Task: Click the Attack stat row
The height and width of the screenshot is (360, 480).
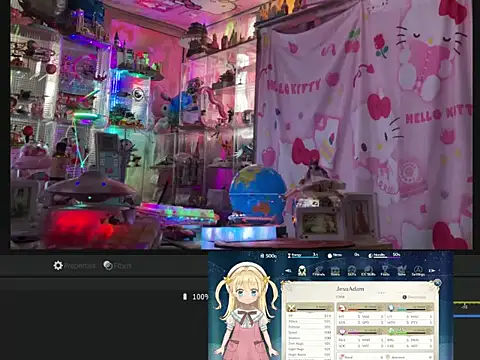Action: coord(309,321)
